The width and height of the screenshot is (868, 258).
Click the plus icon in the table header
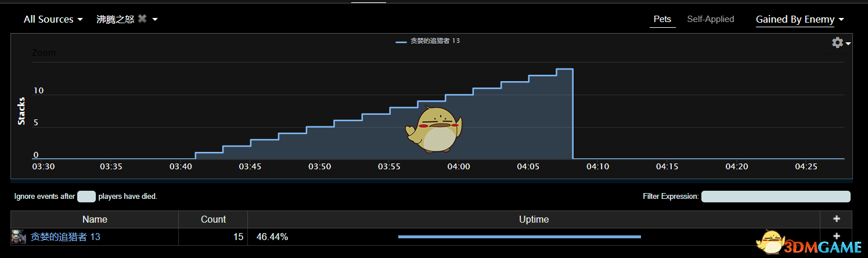(836, 219)
